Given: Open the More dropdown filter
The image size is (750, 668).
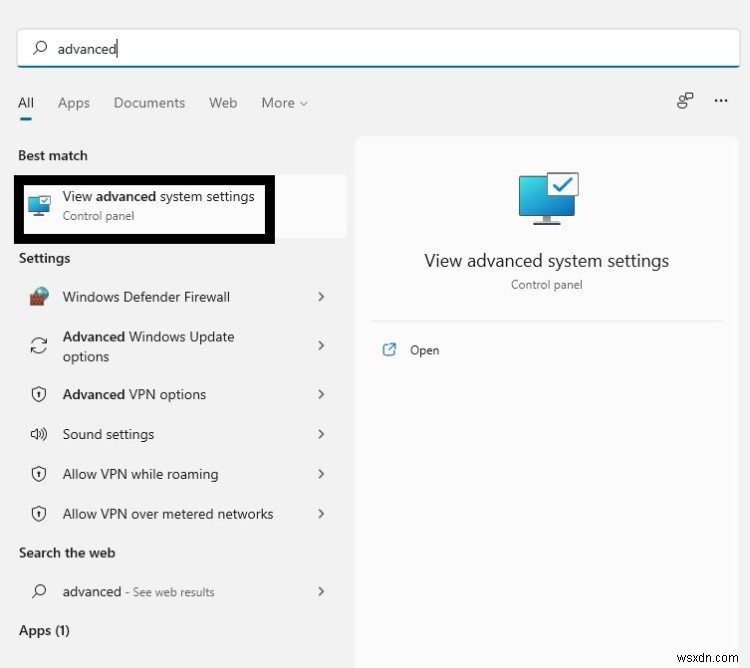Looking at the screenshot, I should (x=284, y=103).
